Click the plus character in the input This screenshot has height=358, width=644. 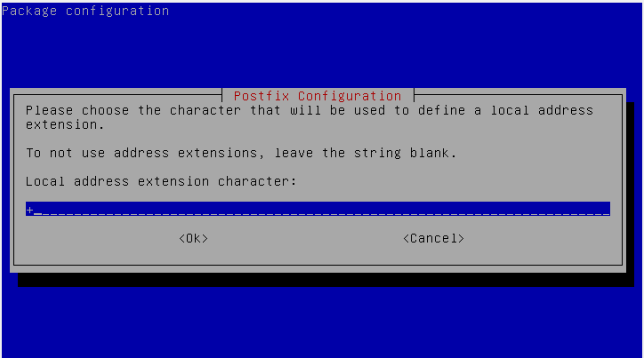coord(29,210)
